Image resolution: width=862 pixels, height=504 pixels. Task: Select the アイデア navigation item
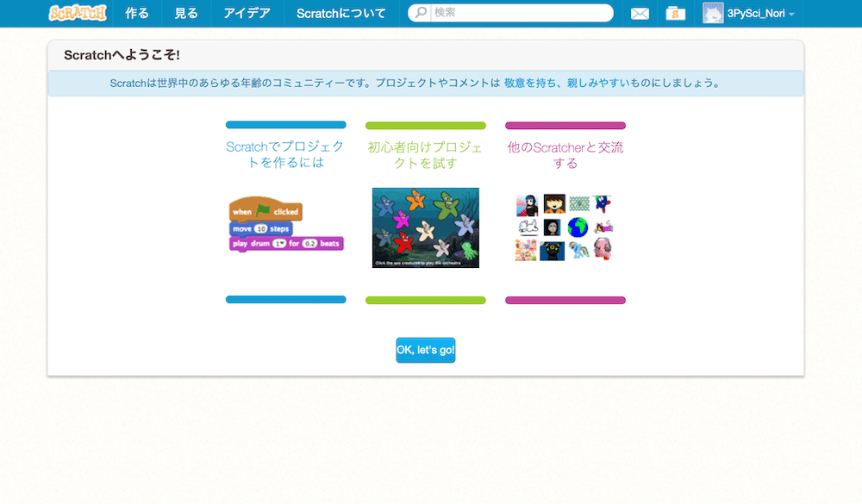coord(247,13)
